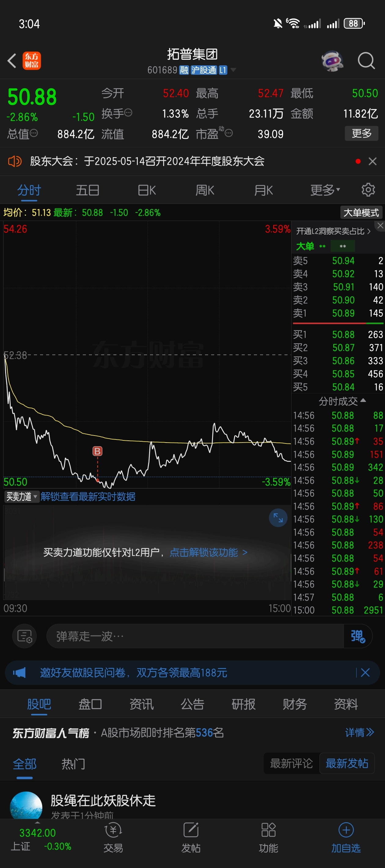Viewport: 385px width, 868px height.
Task: Sort by 最新评论
Action: pos(291,763)
